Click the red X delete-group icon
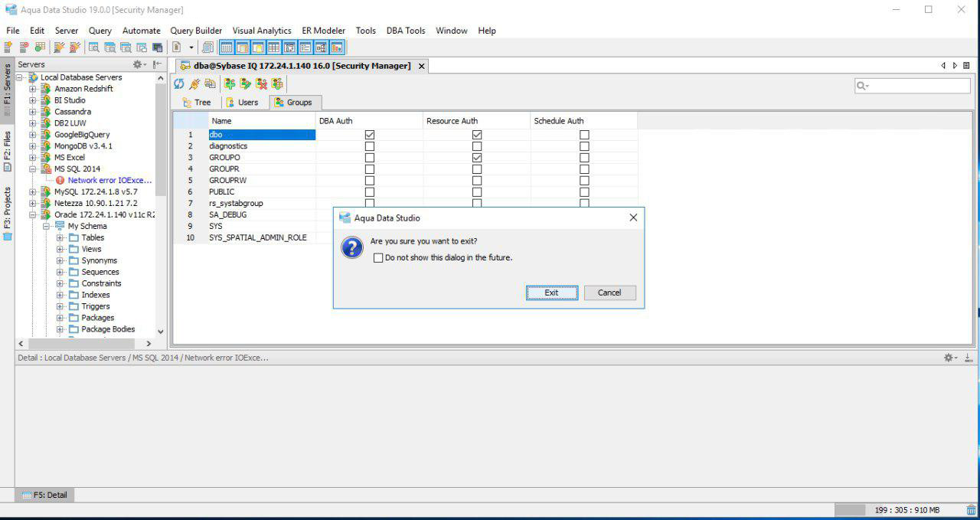980x520 pixels. click(262, 83)
